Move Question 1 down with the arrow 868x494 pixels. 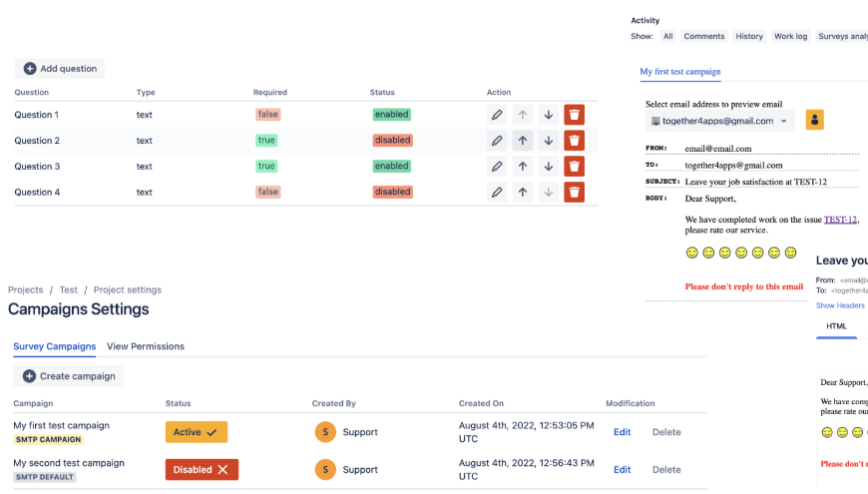pos(548,115)
